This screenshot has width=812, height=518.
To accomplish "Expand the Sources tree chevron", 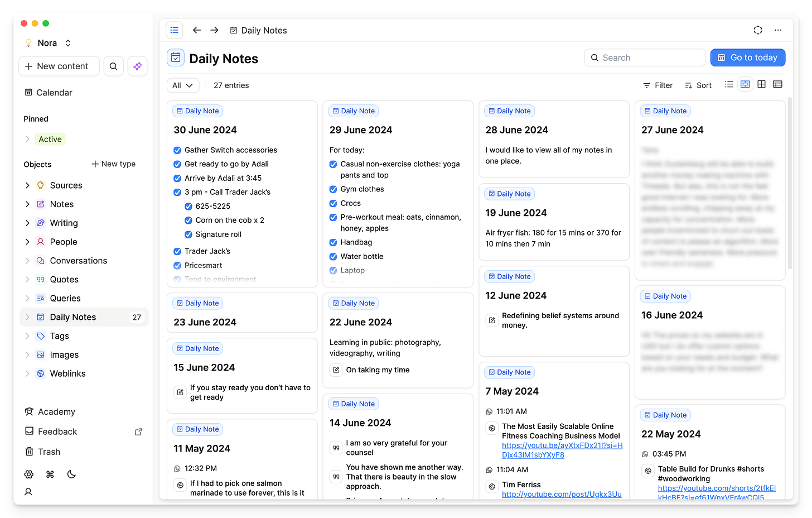I will 27,185.
